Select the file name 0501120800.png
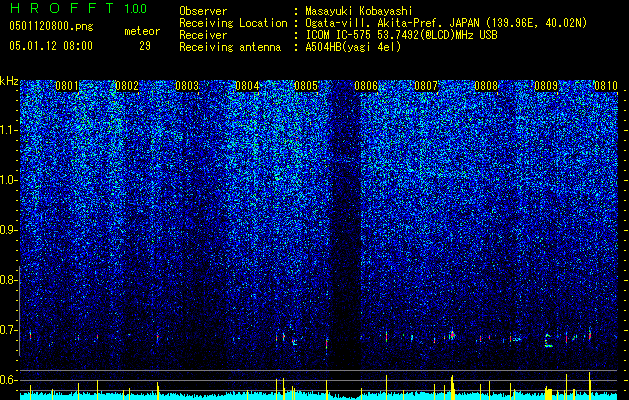The image size is (629, 400). [x=51, y=27]
